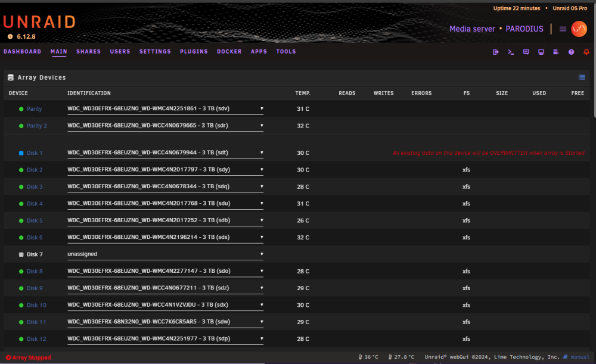Select the Main tab
The width and height of the screenshot is (596, 364).
(x=58, y=52)
